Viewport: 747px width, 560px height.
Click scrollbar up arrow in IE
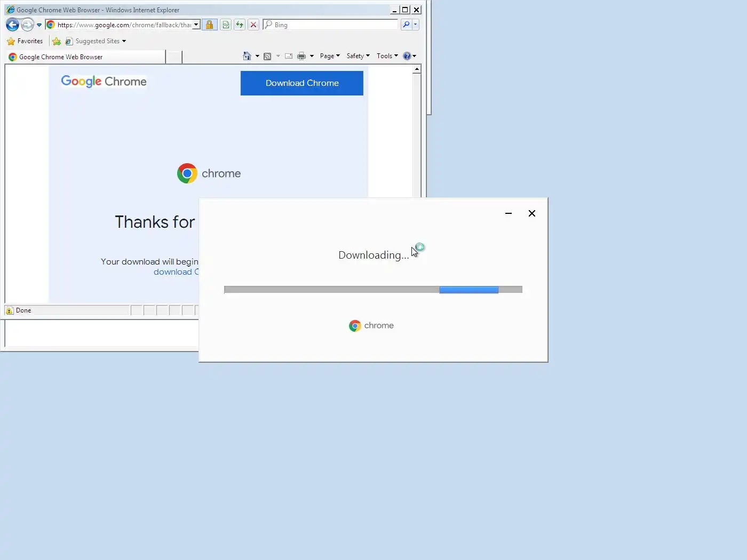[417, 69]
